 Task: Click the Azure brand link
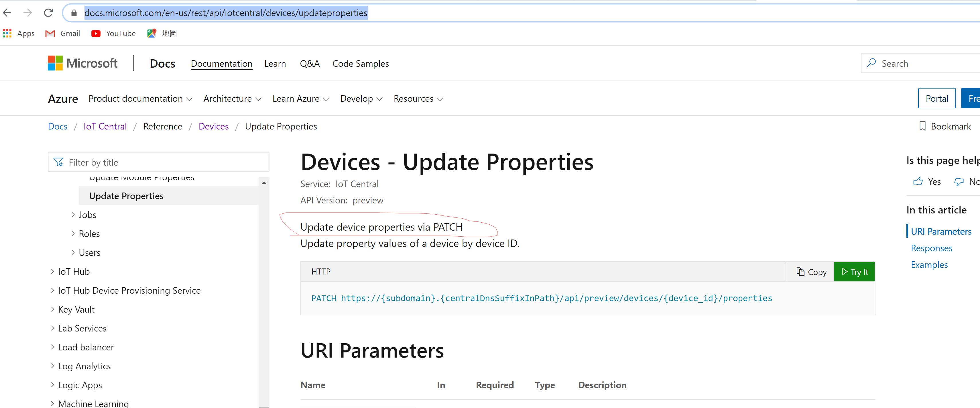[63, 99]
